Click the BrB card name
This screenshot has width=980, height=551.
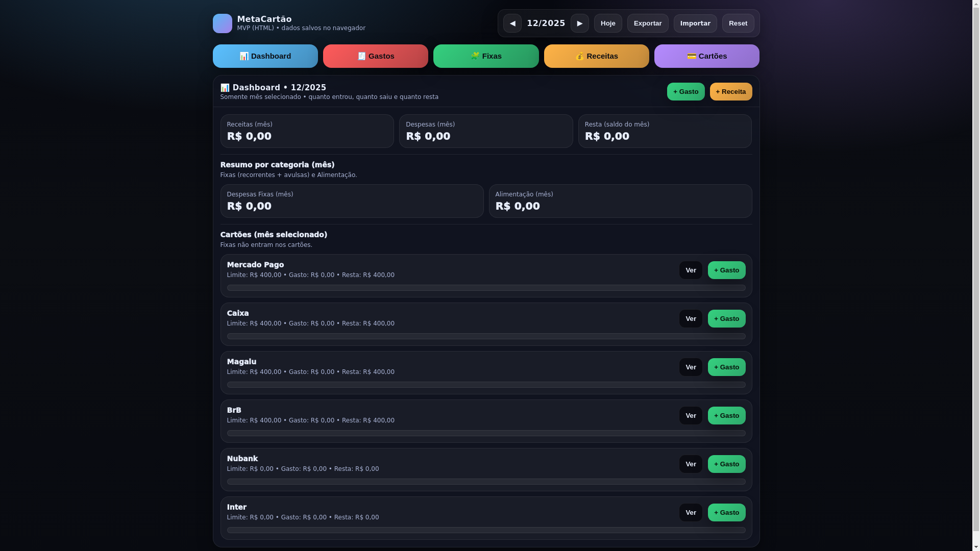point(234,410)
